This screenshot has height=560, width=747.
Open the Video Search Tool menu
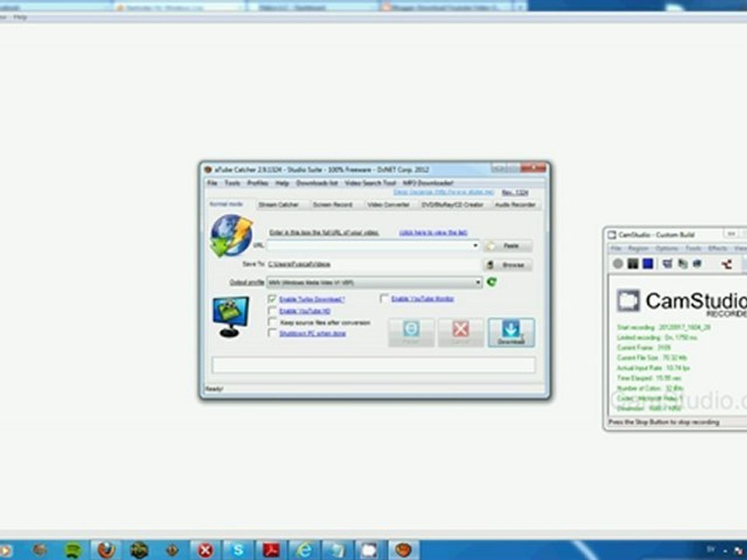[370, 183]
